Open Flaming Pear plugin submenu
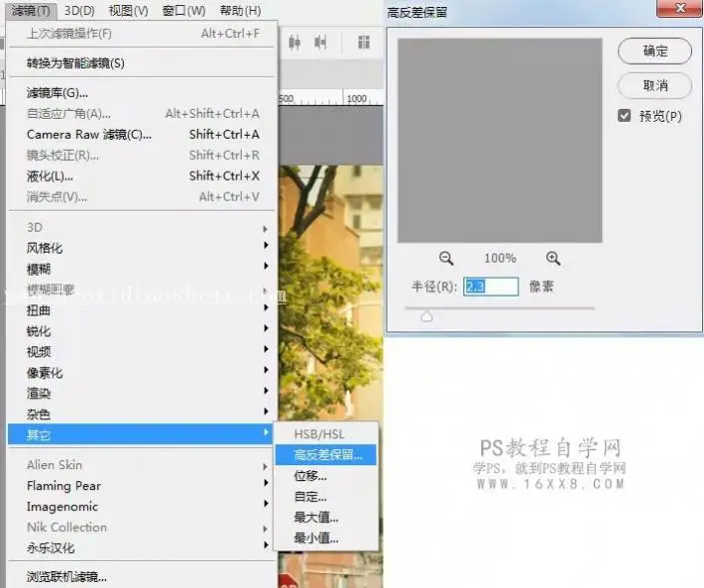 (142, 485)
